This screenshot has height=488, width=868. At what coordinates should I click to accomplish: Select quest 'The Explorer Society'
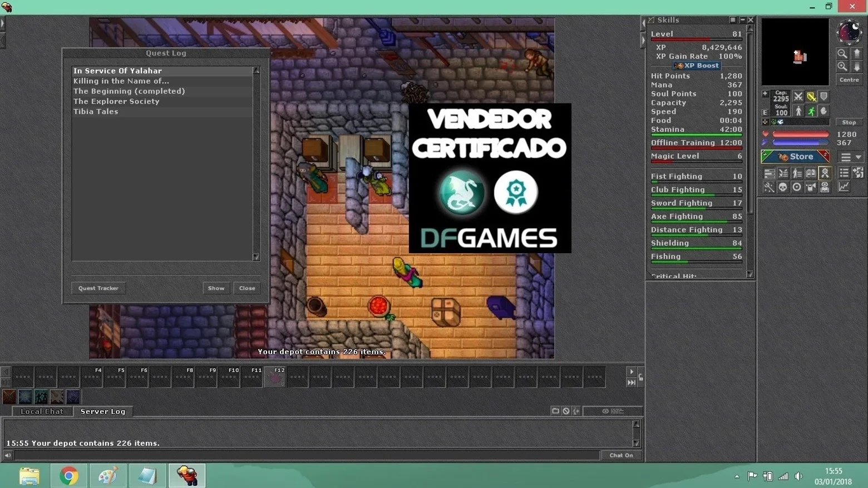point(162,101)
